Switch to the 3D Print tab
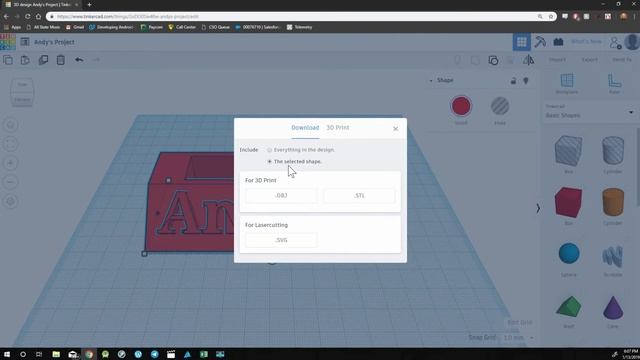This screenshot has width=640, height=360. [338, 128]
